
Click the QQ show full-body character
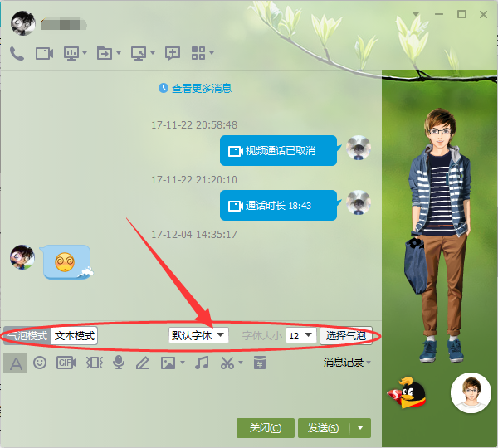tap(439, 235)
